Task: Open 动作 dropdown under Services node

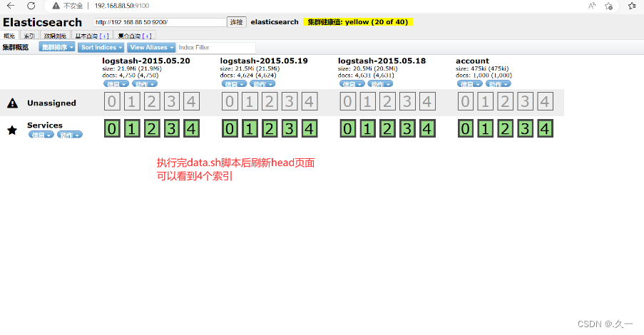Action: pyautogui.click(x=70, y=135)
